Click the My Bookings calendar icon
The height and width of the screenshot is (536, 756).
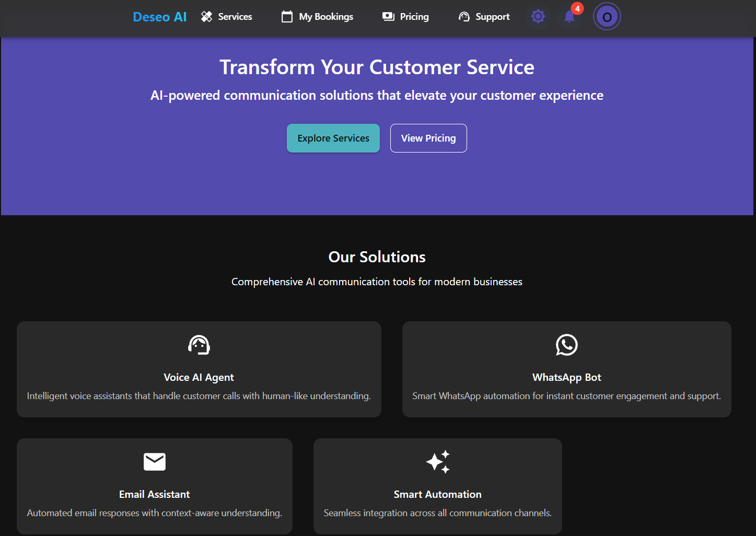286,16
